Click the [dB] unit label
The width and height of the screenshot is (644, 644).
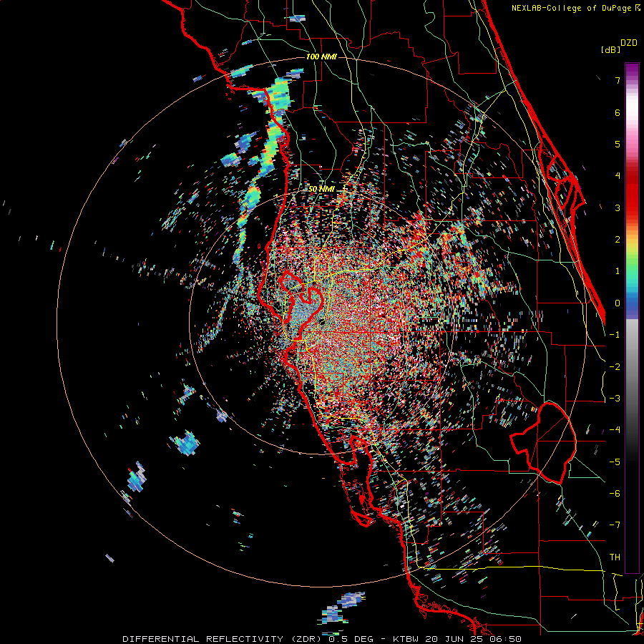pos(610,49)
